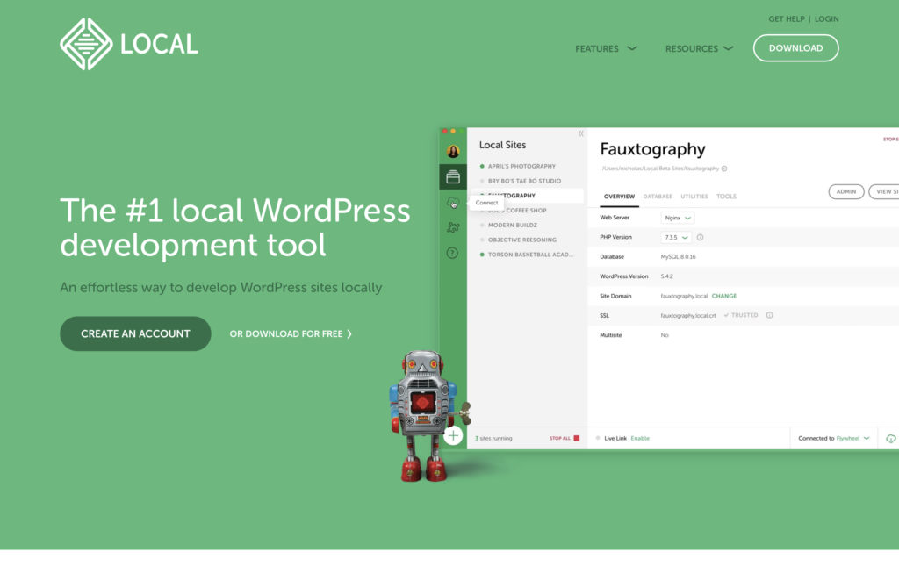Open the help question mark icon in sidebar
The height and width of the screenshot is (588, 899).
(452, 253)
